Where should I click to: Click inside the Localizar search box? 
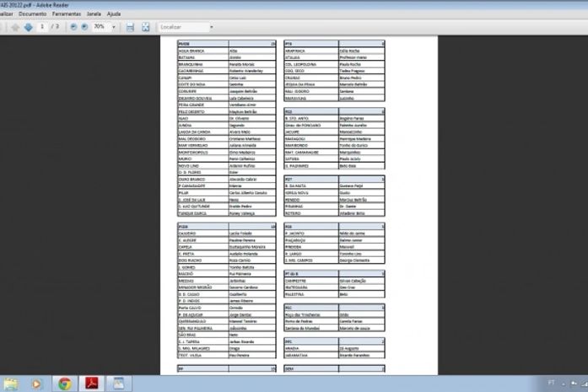click(180, 27)
